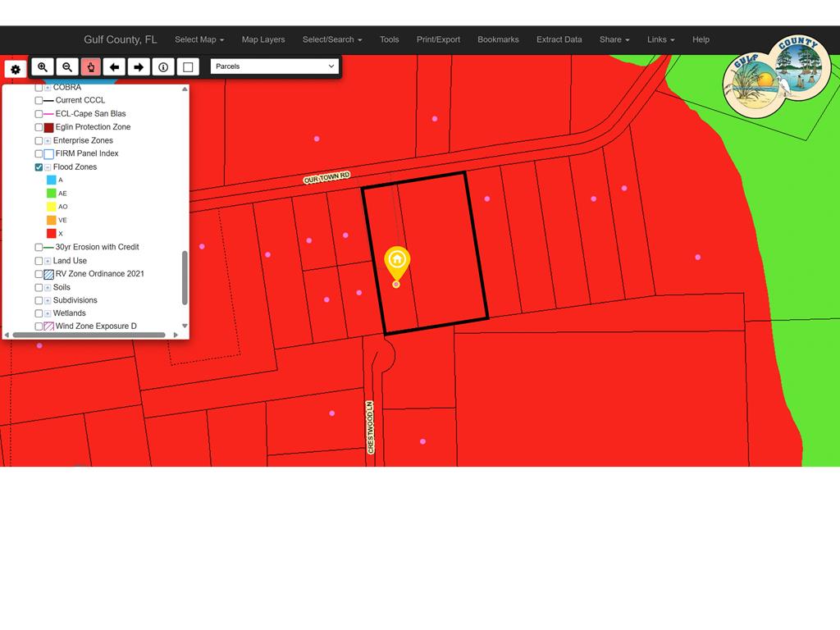Open the Tools menu

coord(389,39)
